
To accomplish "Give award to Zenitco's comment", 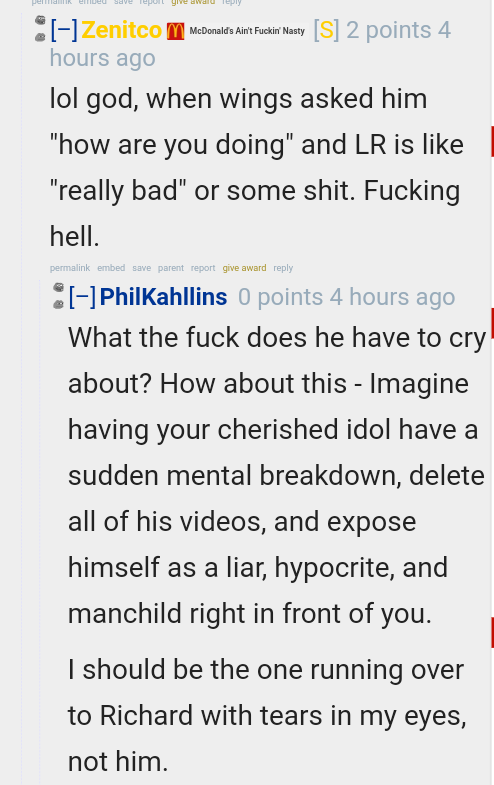I will coord(244,268).
